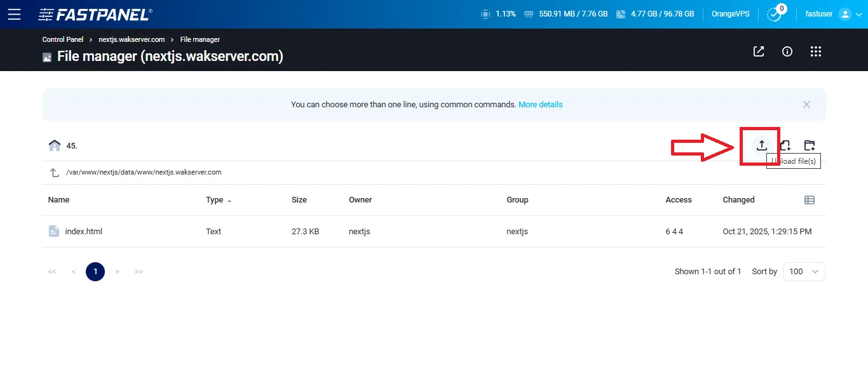Click the Create new folder icon
The image size is (868, 379).
point(810,145)
